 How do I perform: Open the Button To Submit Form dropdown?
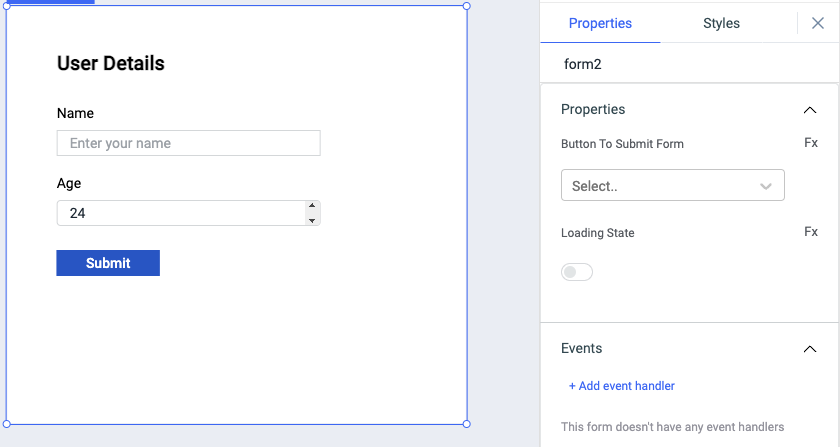point(673,186)
